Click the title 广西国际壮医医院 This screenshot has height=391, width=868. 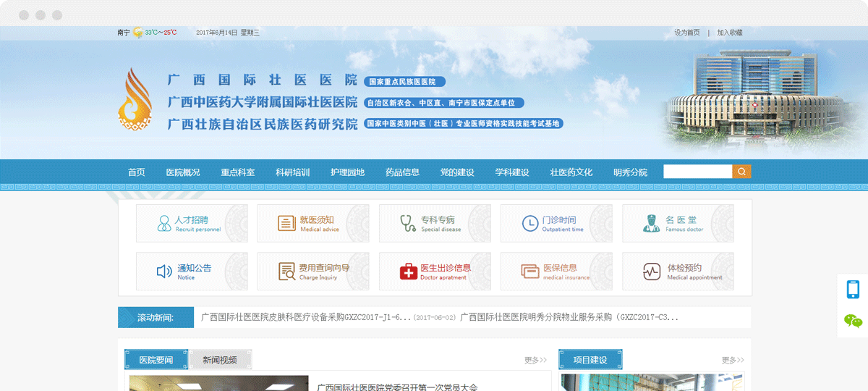pyautogui.click(x=263, y=80)
